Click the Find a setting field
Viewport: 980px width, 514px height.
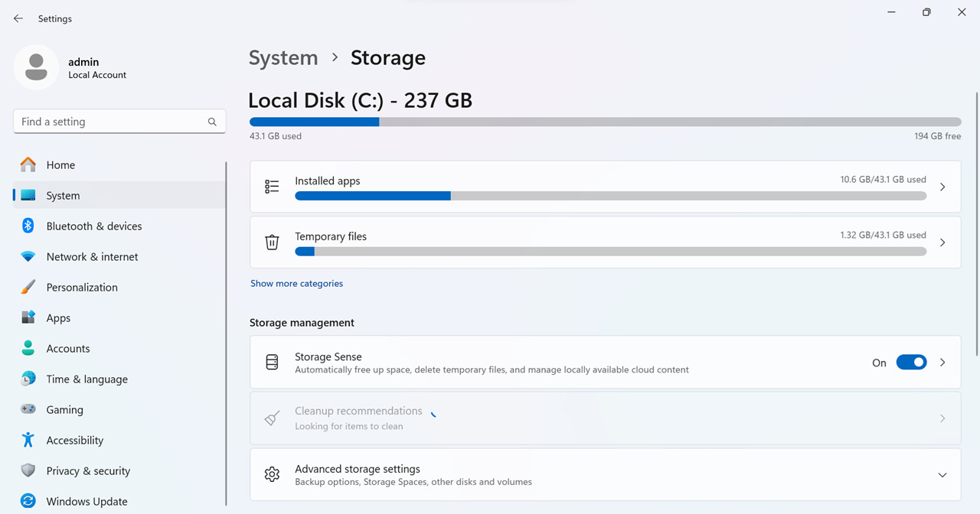119,122
